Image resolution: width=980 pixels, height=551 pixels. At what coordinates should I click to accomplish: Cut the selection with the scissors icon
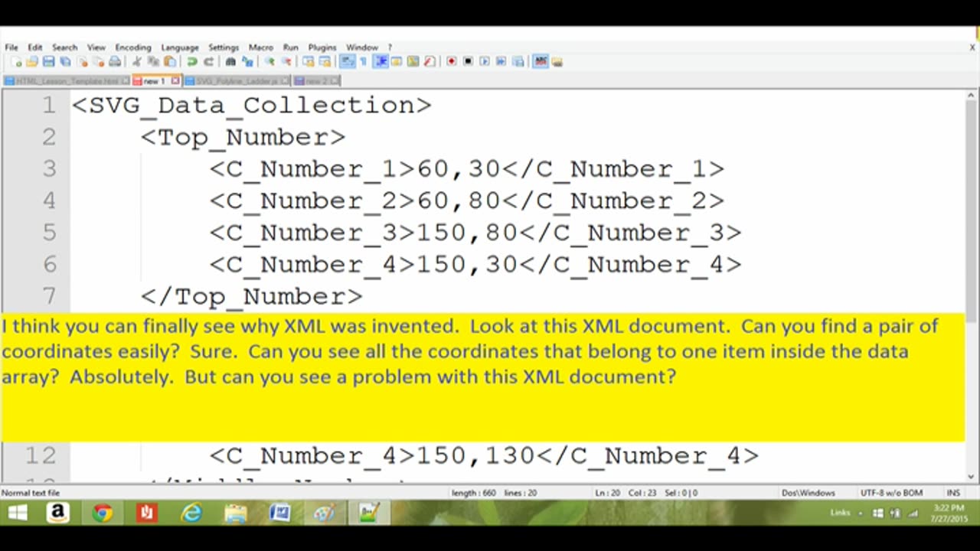point(136,62)
